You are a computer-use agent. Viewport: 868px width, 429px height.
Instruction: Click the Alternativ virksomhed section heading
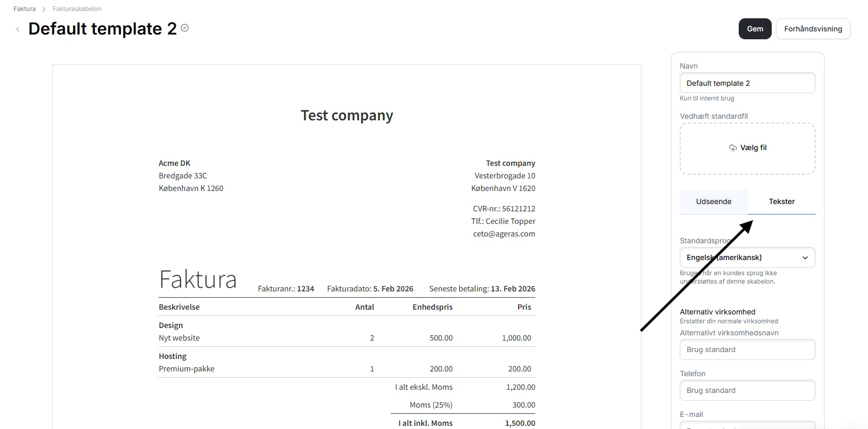pos(717,312)
